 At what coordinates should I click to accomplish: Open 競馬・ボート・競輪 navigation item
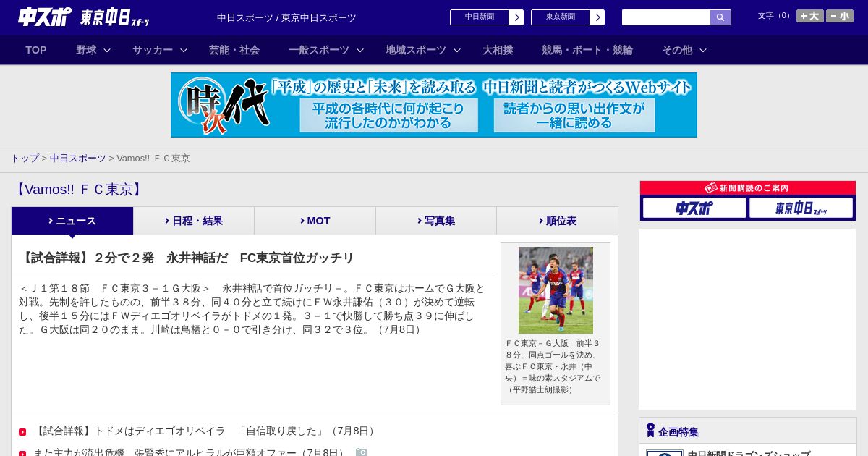pyautogui.click(x=587, y=50)
